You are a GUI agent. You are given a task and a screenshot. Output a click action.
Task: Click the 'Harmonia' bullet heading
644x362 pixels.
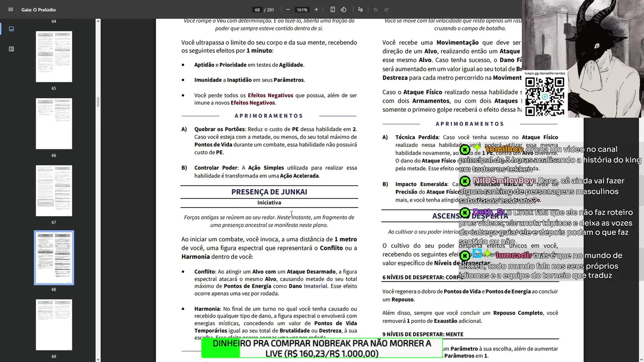(x=207, y=309)
